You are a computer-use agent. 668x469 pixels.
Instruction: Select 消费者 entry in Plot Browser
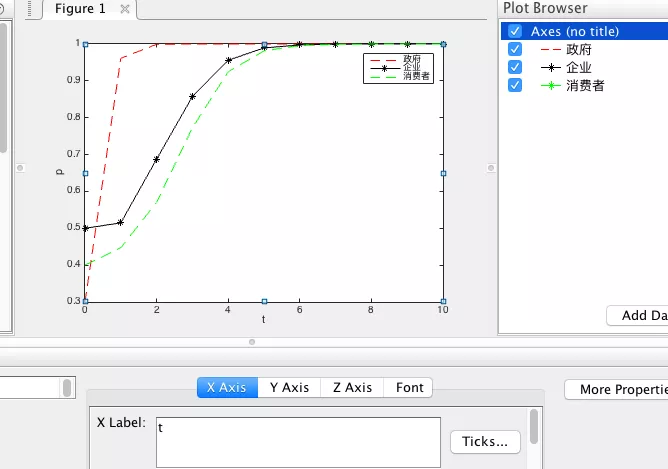click(x=585, y=86)
